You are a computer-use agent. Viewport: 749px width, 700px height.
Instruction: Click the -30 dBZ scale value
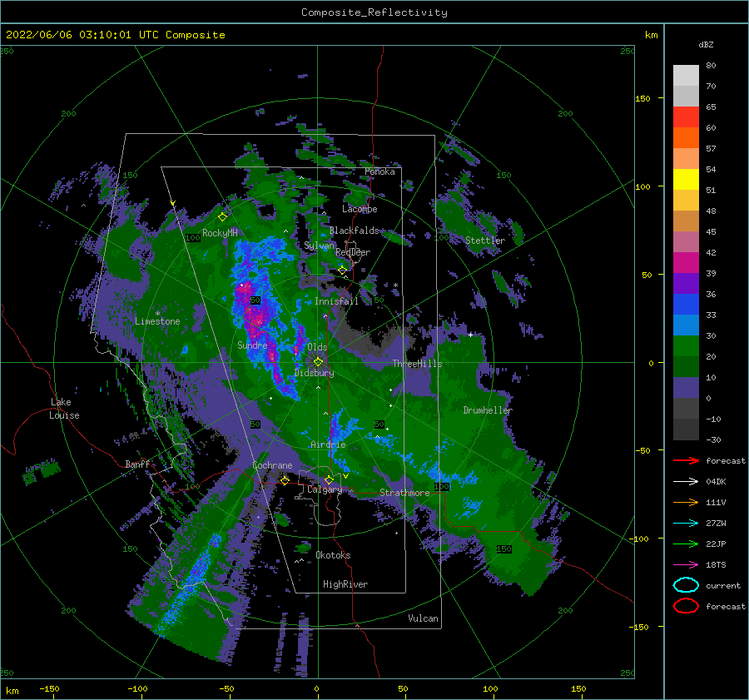[x=714, y=440]
